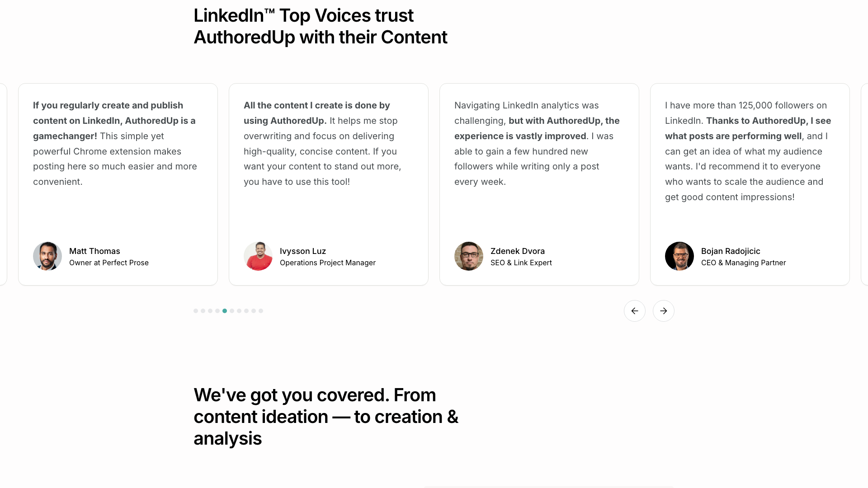Screen dimensions: 868x488
Task: Click the previous testimonial arrow button
Action: click(x=635, y=311)
